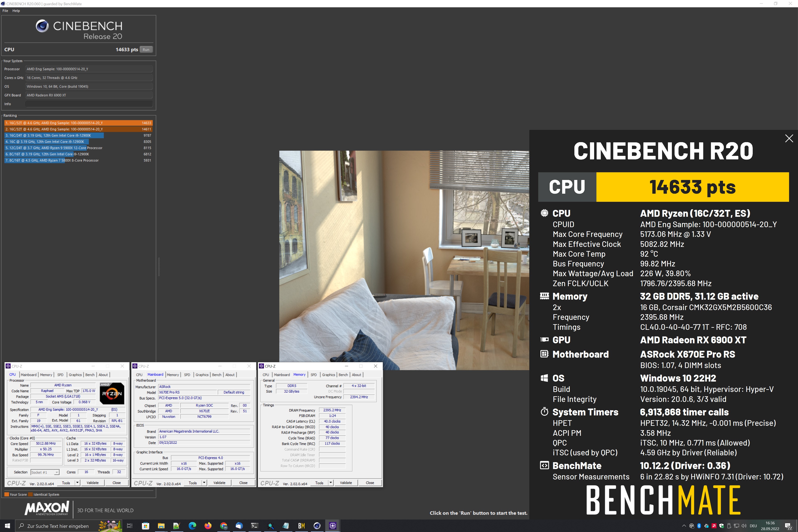Click the Close button in CPU-Z Memory window
This screenshot has height=532, width=798.
(x=370, y=483)
